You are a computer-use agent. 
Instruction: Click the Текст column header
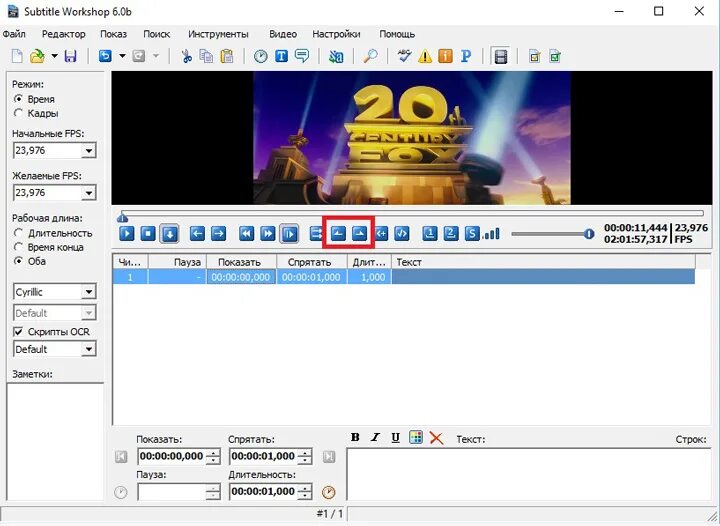[x=544, y=262]
